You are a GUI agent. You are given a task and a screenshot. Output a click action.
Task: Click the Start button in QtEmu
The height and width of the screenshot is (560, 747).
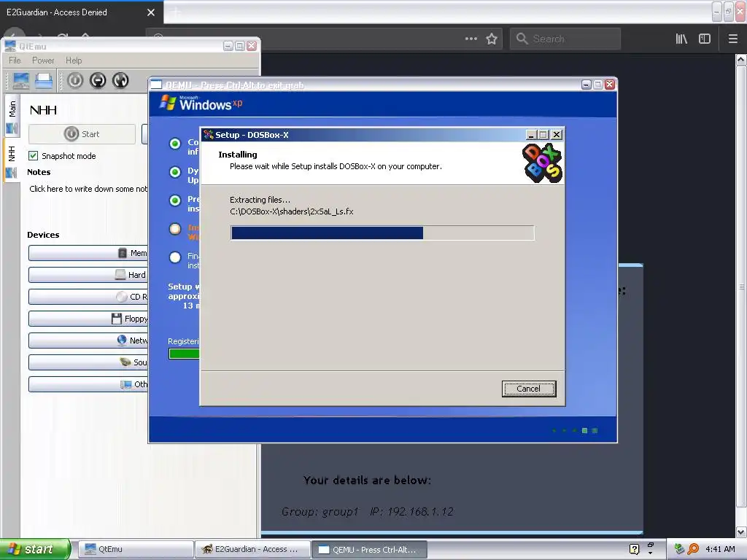(82, 134)
